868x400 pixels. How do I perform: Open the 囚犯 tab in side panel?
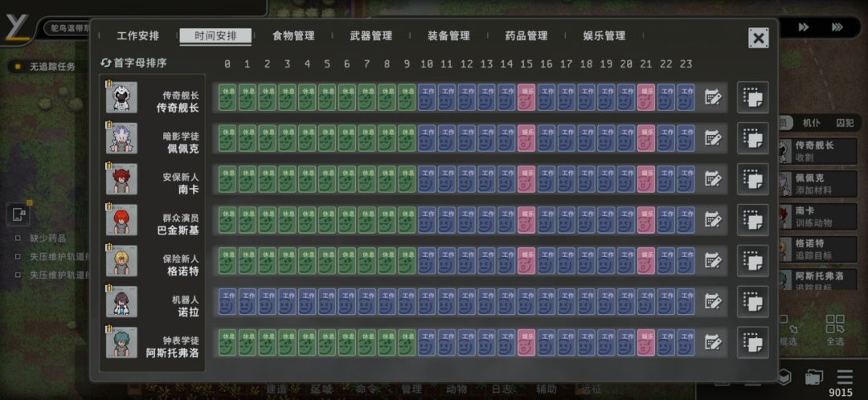(845, 123)
